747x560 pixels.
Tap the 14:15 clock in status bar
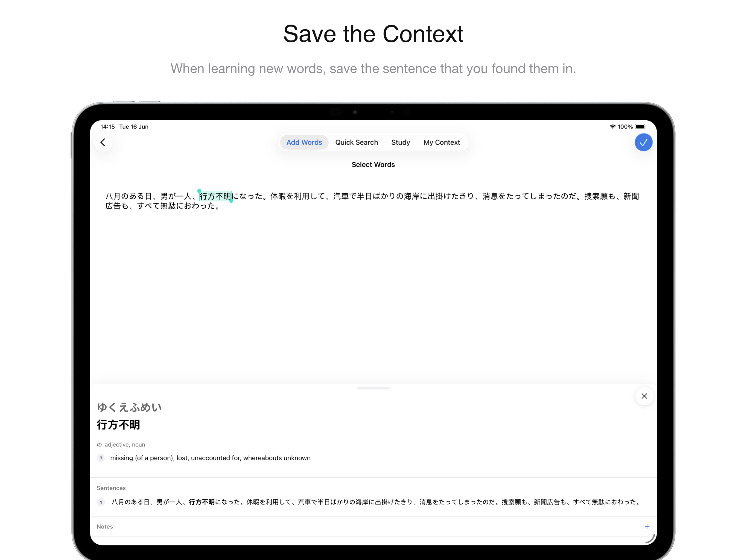(107, 127)
